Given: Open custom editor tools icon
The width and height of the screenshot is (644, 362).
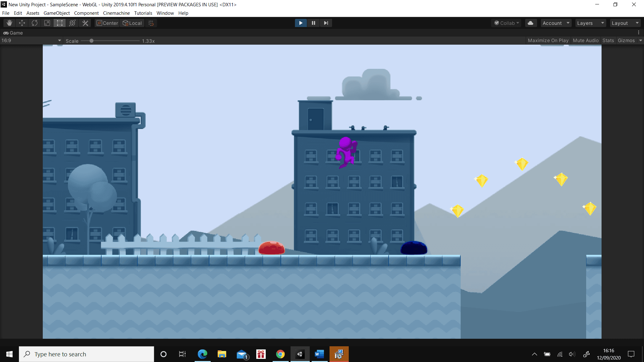Looking at the screenshot, I should (x=85, y=23).
